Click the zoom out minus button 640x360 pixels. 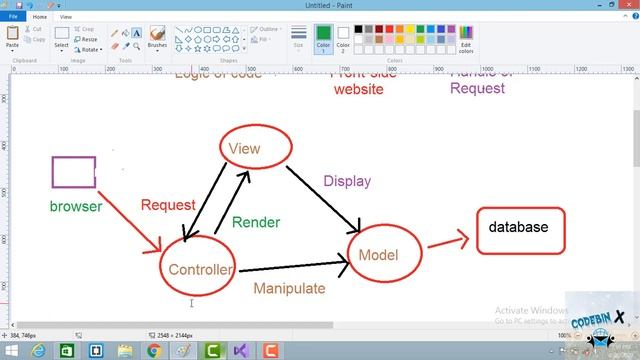coord(578,336)
